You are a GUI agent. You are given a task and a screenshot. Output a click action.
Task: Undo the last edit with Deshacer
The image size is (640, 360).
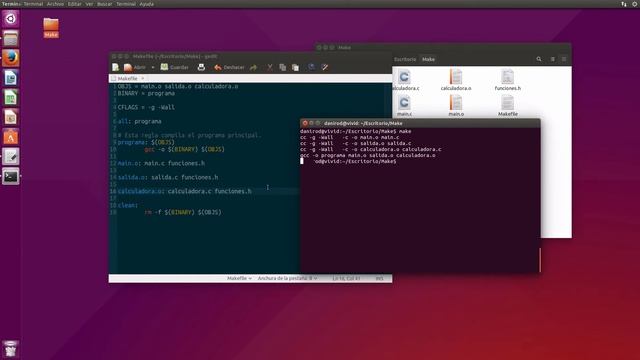[229, 67]
